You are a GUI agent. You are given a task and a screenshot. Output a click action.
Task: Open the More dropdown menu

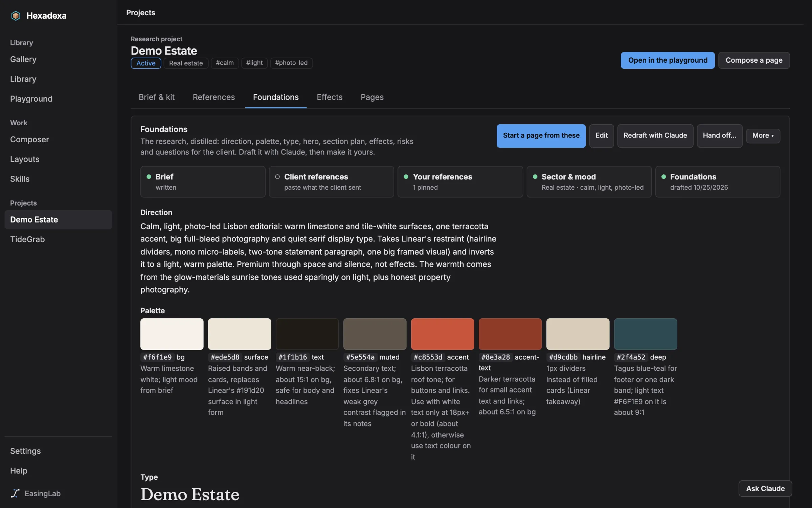763,135
